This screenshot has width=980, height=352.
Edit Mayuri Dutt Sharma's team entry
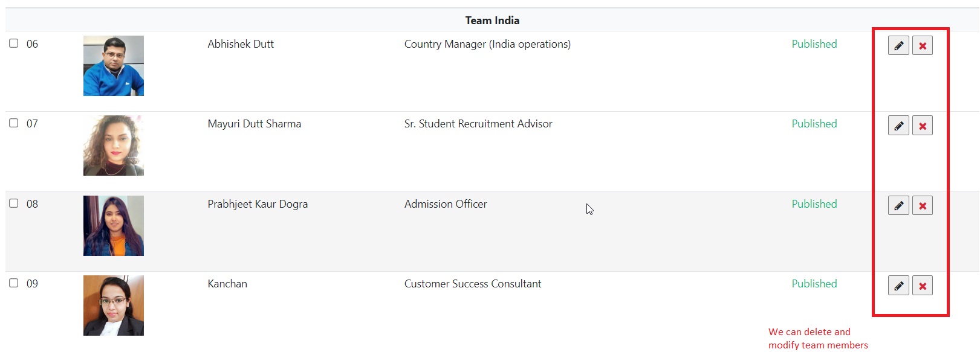click(898, 126)
